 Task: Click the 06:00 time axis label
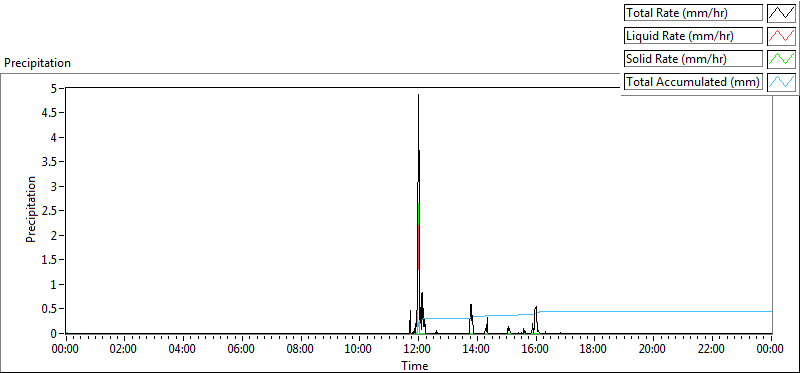[x=242, y=350]
